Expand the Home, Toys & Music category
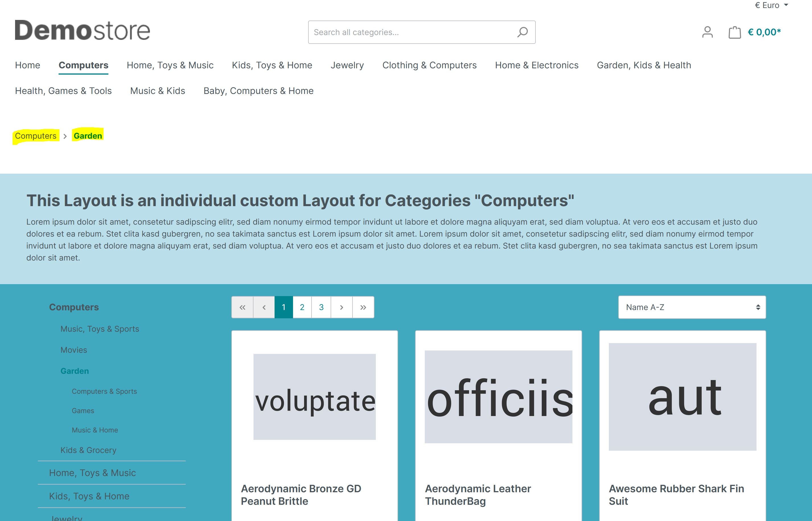This screenshot has width=812, height=521. pos(92,472)
